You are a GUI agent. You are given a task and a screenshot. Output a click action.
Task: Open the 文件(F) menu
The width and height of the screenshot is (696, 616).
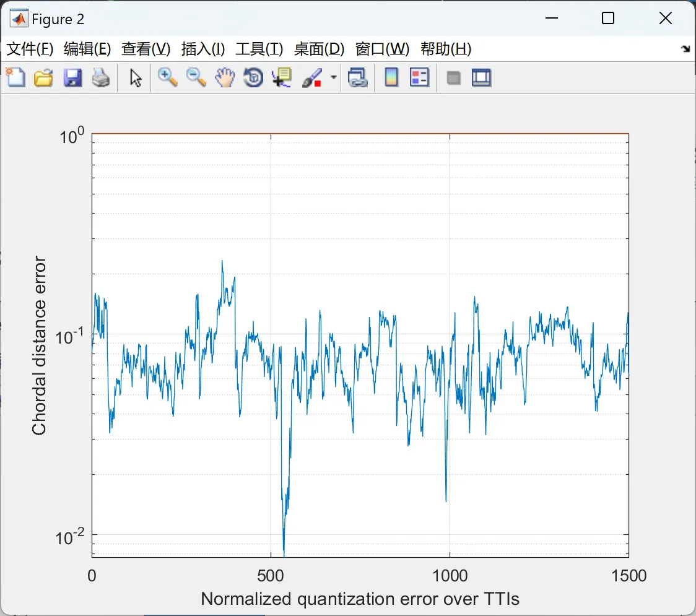(x=30, y=49)
